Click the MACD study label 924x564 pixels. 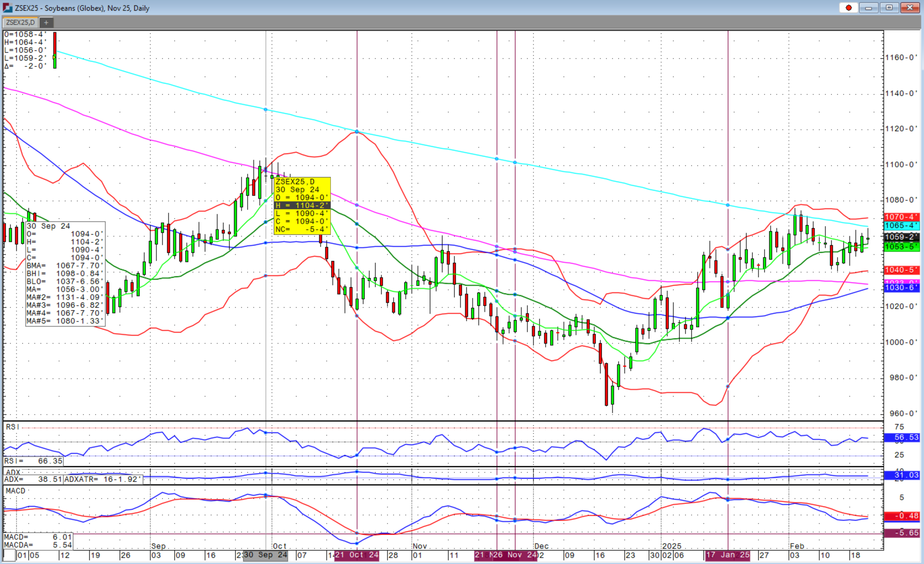tap(15, 491)
